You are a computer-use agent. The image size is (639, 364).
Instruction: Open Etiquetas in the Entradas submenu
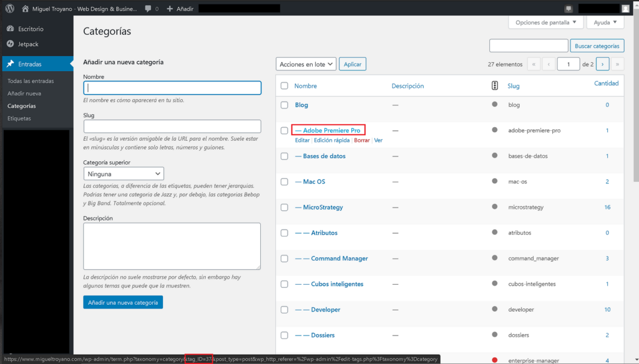[x=19, y=118]
